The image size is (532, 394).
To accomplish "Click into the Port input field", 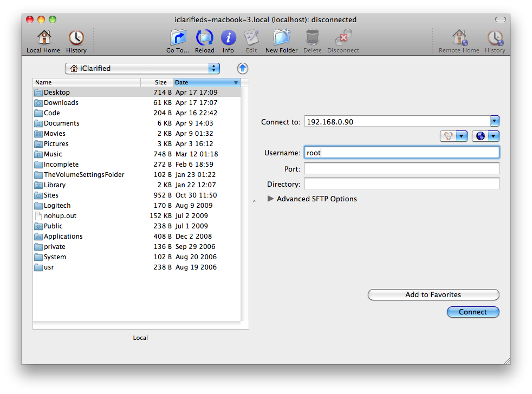I will click(x=401, y=169).
